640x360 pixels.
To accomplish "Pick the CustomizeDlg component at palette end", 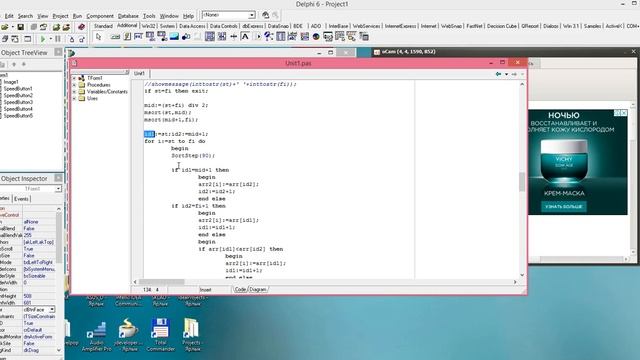I will (363, 37).
